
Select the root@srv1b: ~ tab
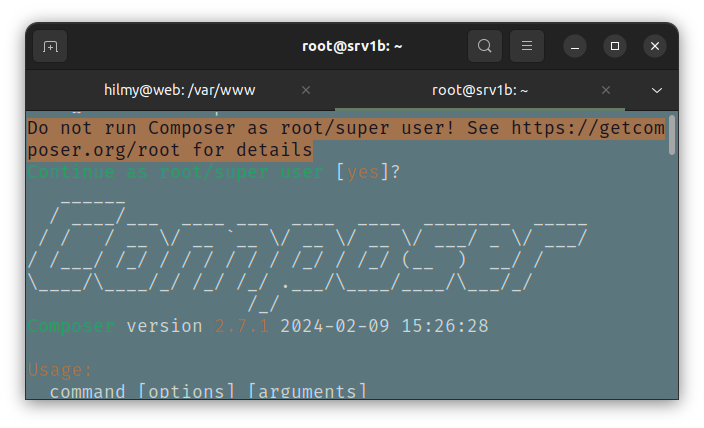coord(480,90)
